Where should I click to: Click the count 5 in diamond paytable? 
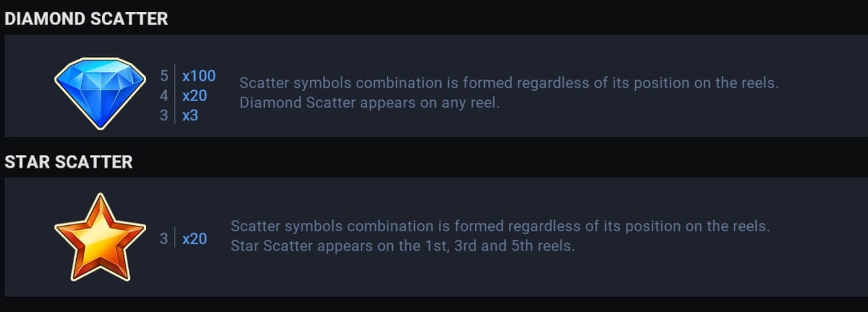pyautogui.click(x=164, y=76)
